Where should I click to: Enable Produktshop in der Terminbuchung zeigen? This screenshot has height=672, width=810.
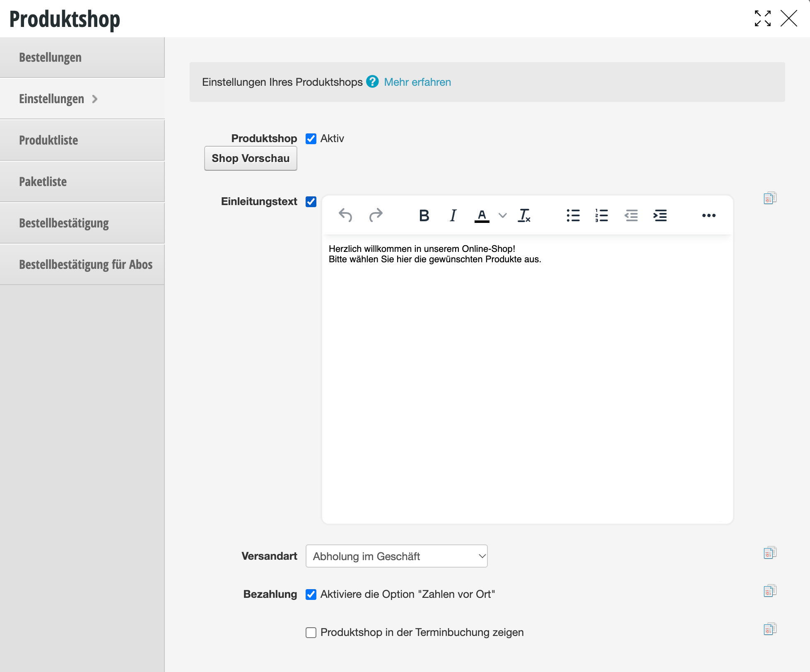point(311,632)
